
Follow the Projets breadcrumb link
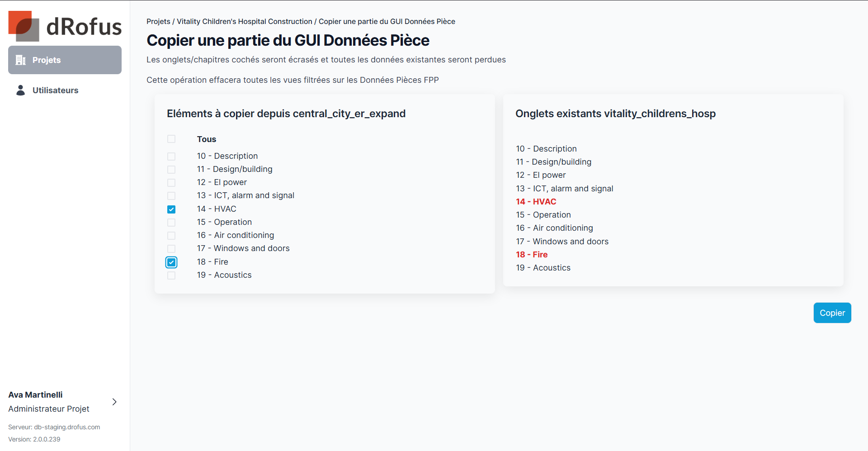tap(158, 21)
